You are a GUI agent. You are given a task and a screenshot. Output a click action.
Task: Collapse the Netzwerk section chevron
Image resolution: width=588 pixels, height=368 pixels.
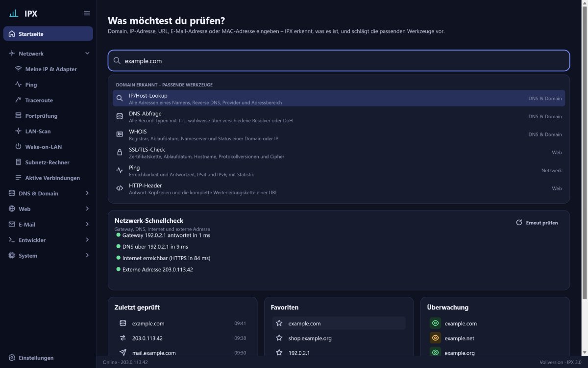87,53
